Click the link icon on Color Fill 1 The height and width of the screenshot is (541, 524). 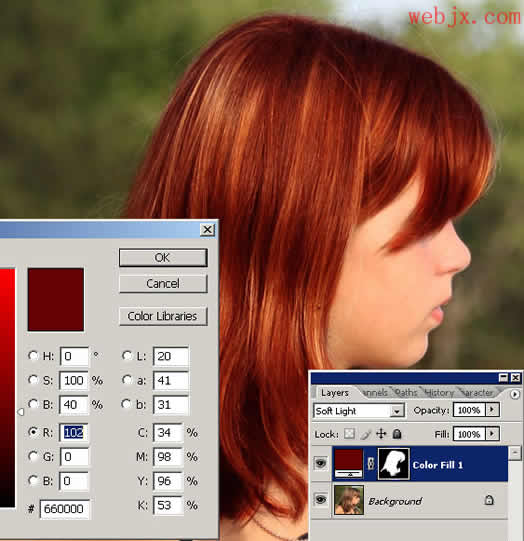coord(371,464)
